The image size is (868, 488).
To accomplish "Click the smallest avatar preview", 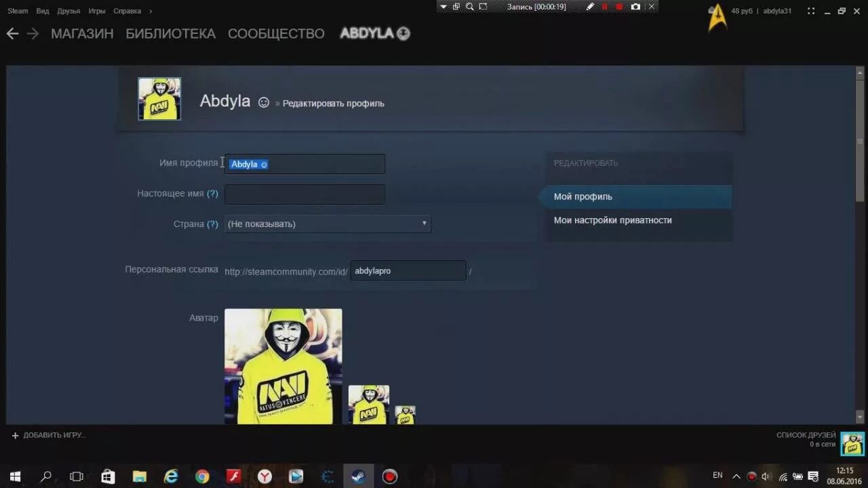I will click(406, 415).
